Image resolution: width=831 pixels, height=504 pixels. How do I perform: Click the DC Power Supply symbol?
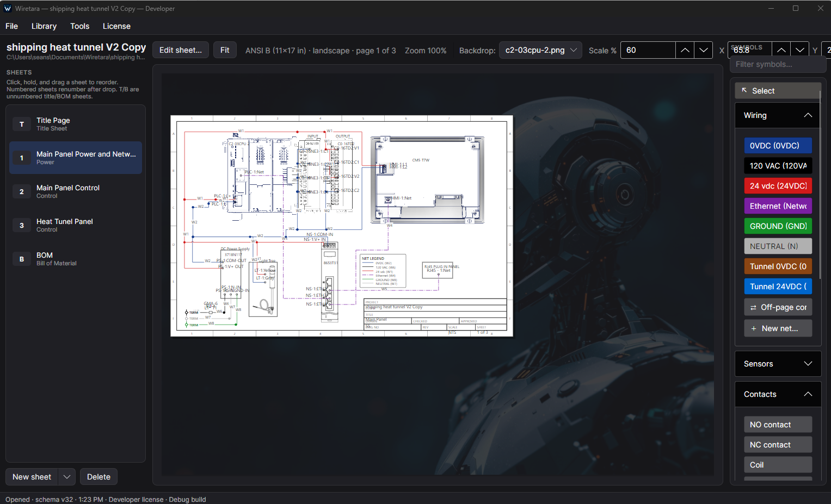231,275
